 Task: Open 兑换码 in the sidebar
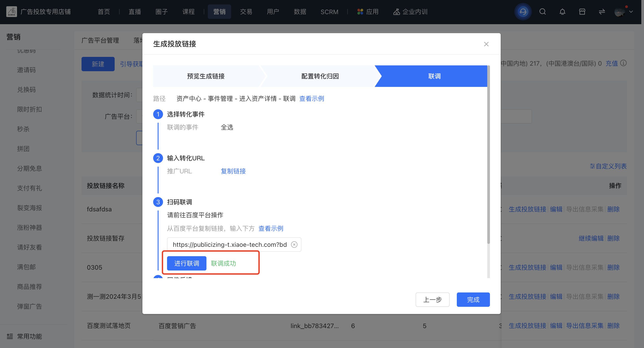(x=26, y=90)
